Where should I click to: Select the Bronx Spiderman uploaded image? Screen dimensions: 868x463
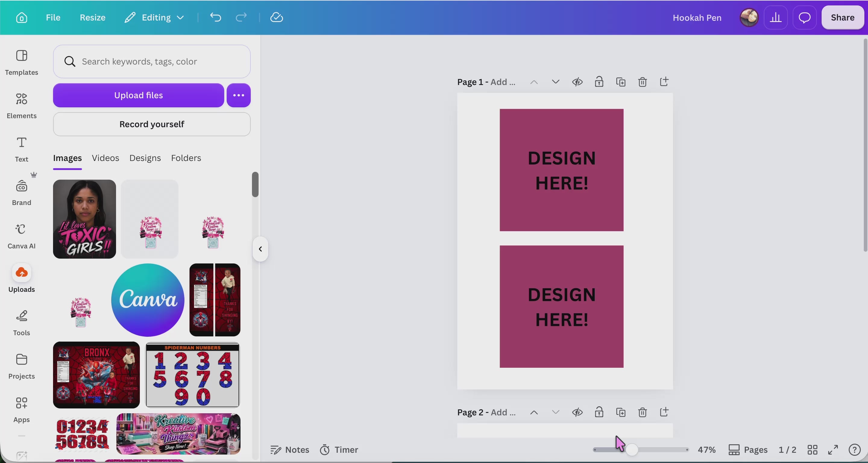click(x=96, y=375)
